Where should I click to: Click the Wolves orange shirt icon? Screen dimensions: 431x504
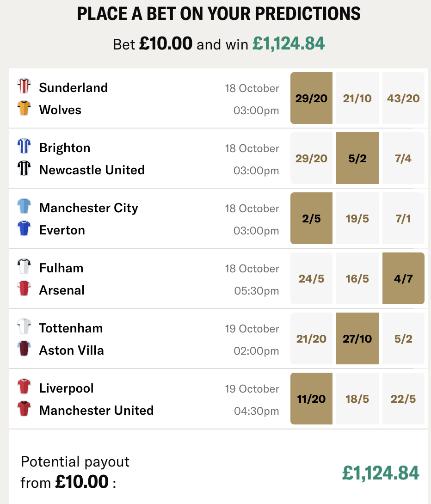coord(24,109)
